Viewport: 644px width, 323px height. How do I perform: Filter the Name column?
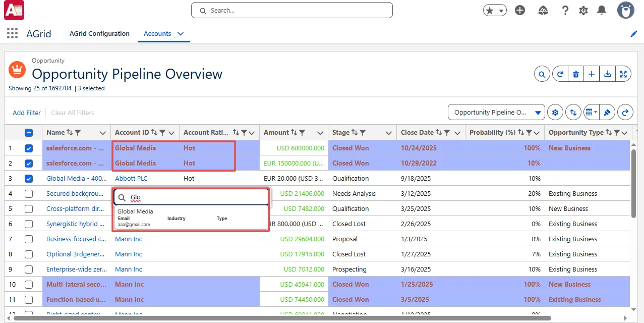pos(77,133)
